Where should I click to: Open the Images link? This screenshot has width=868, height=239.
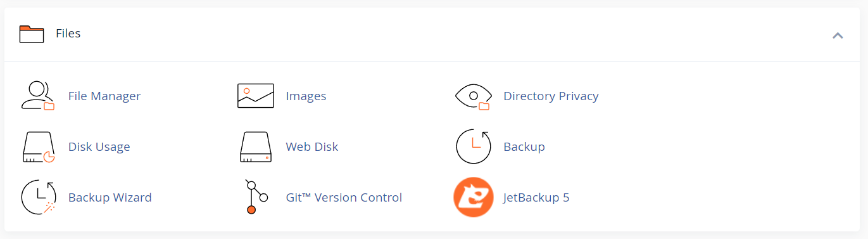(x=306, y=96)
